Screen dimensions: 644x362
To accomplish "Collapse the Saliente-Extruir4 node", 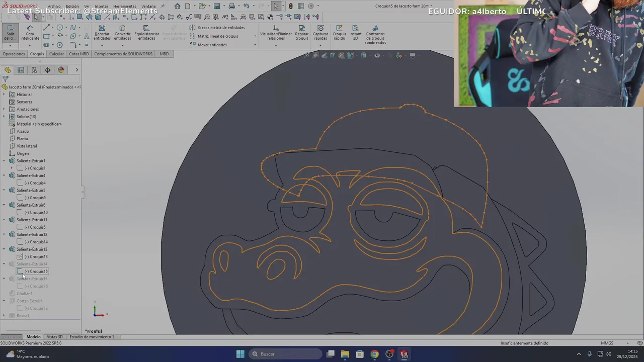I will coord(4,175).
